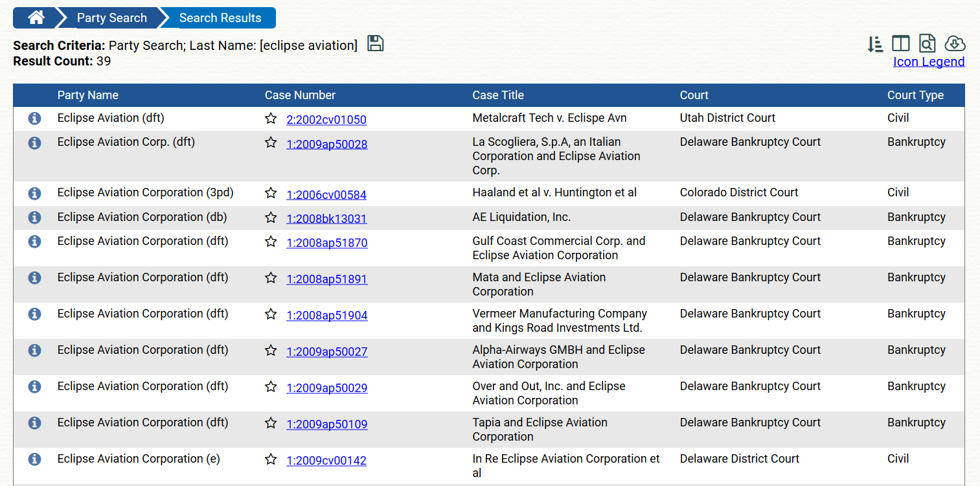Star case 1:2009cv00142 as favorite
The height and width of the screenshot is (486, 980).
pyautogui.click(x=271, y=459)
